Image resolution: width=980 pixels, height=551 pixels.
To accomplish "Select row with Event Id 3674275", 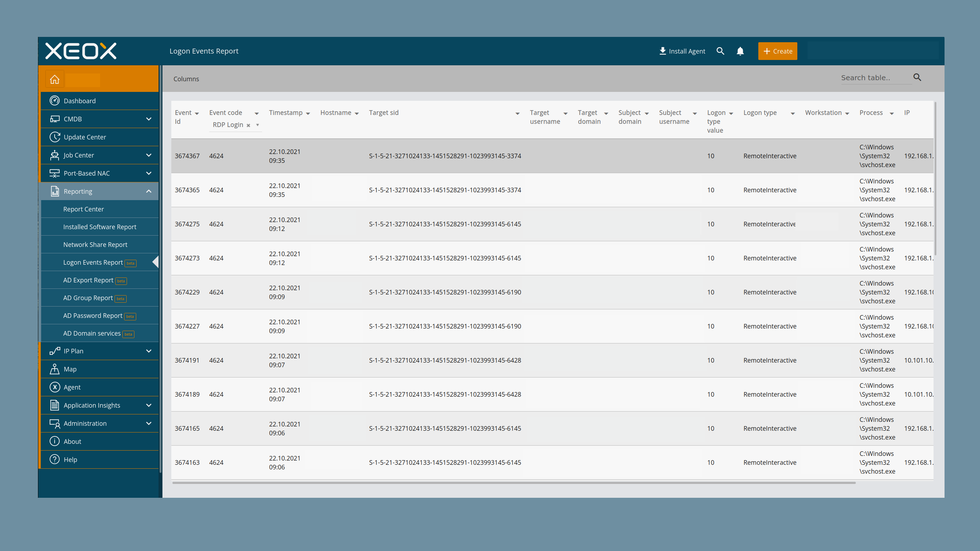I will pyautogui.click(x=552, y=224).
